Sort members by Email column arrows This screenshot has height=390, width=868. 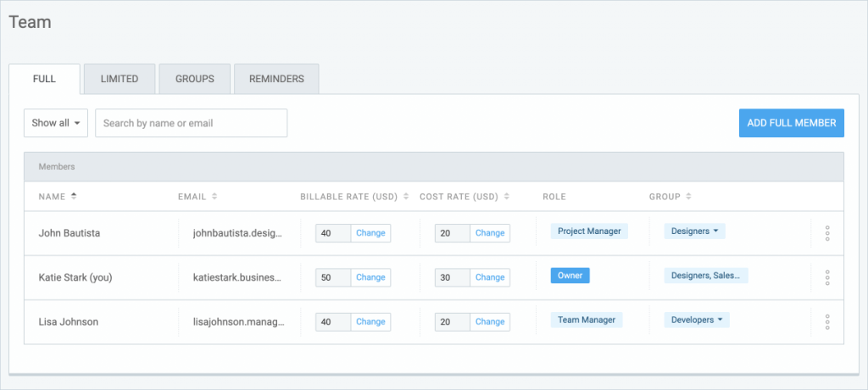pyautogui.click(x=214, y=196)
